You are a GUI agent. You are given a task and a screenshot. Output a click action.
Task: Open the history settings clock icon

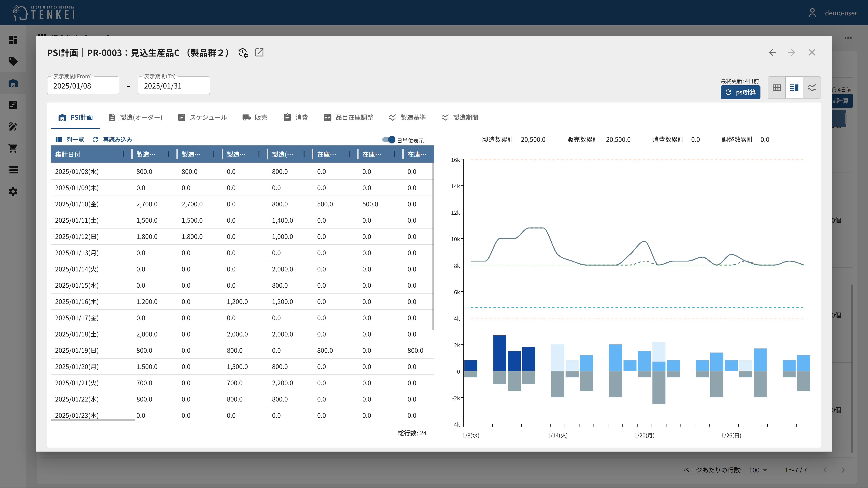point(243,53)
